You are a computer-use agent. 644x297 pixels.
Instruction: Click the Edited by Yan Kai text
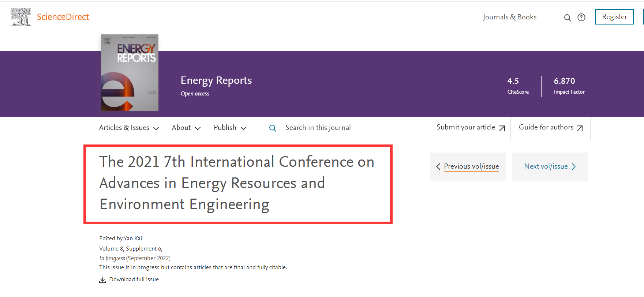pos(120,238)
